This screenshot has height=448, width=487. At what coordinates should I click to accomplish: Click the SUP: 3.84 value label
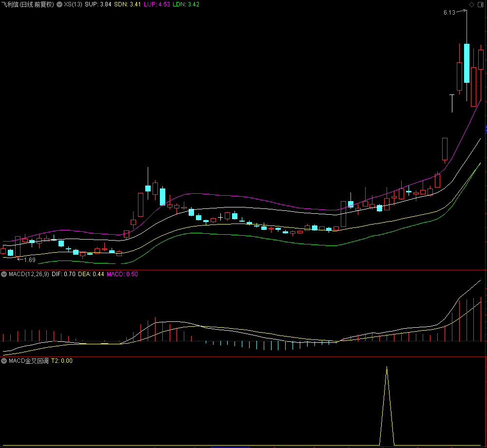coord(98,4)
